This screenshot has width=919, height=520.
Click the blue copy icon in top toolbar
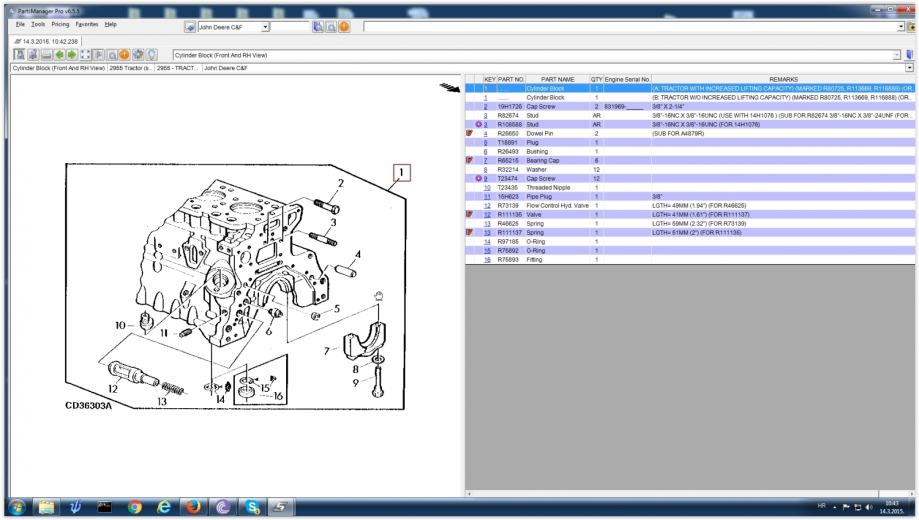[x=318, y=27]
